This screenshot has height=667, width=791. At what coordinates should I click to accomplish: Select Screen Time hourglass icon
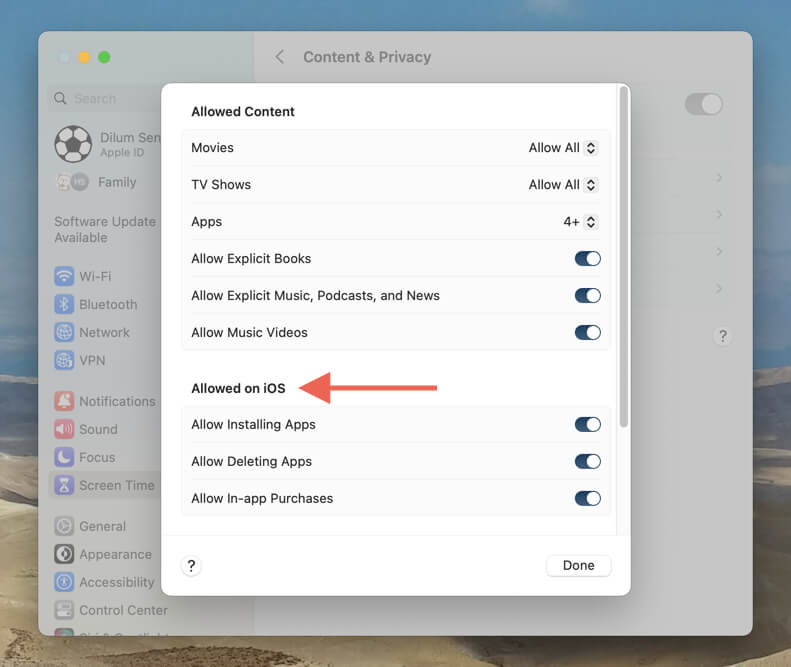click(x=64, y=485)
